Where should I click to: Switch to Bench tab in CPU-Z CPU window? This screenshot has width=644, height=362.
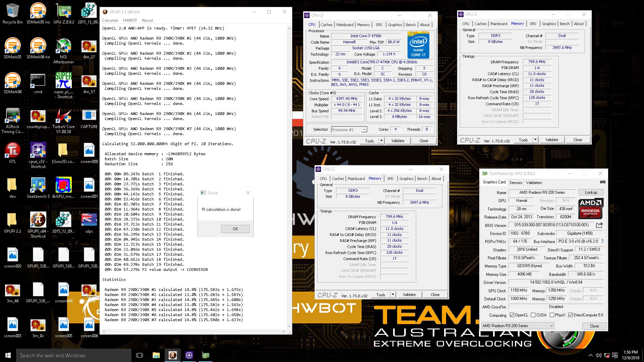tap(411, 25)
